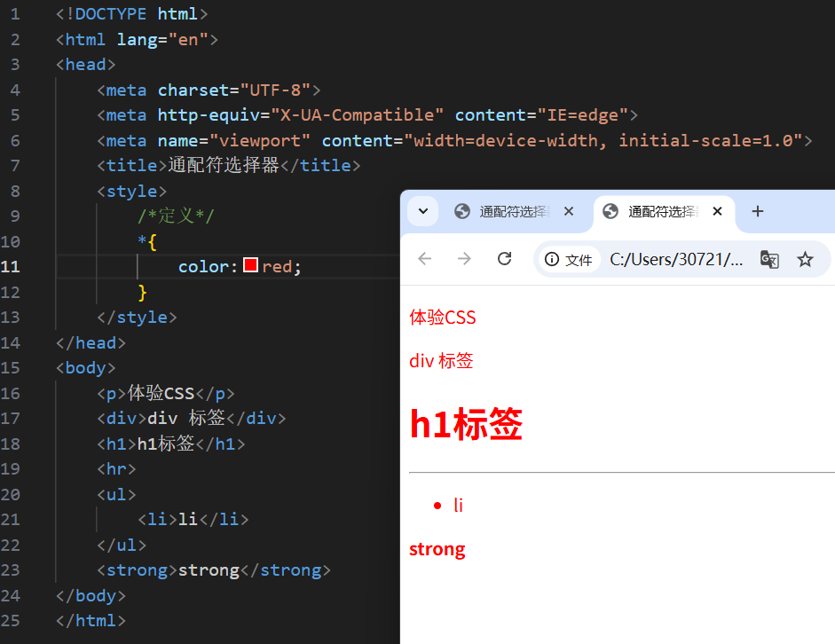Click the 'color:' property in code

208,267
